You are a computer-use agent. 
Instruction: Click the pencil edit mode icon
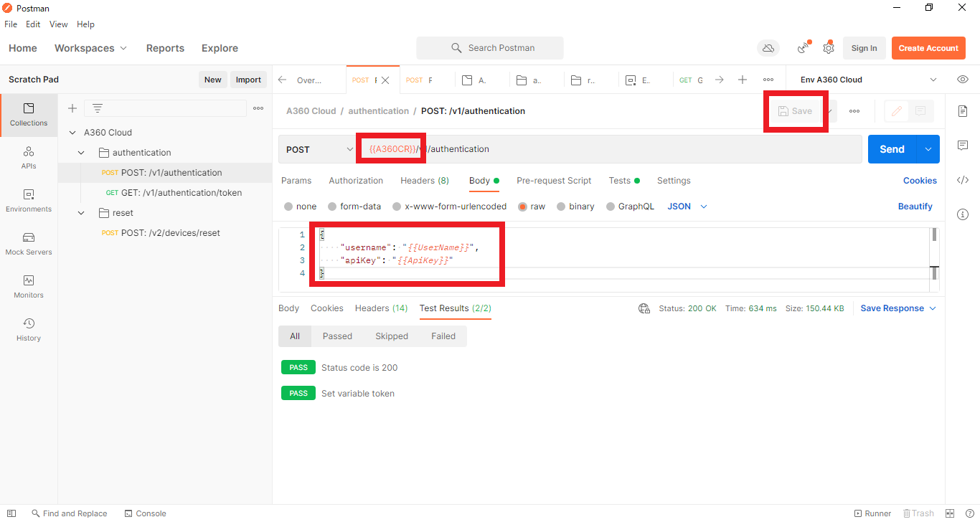(896, 111)
